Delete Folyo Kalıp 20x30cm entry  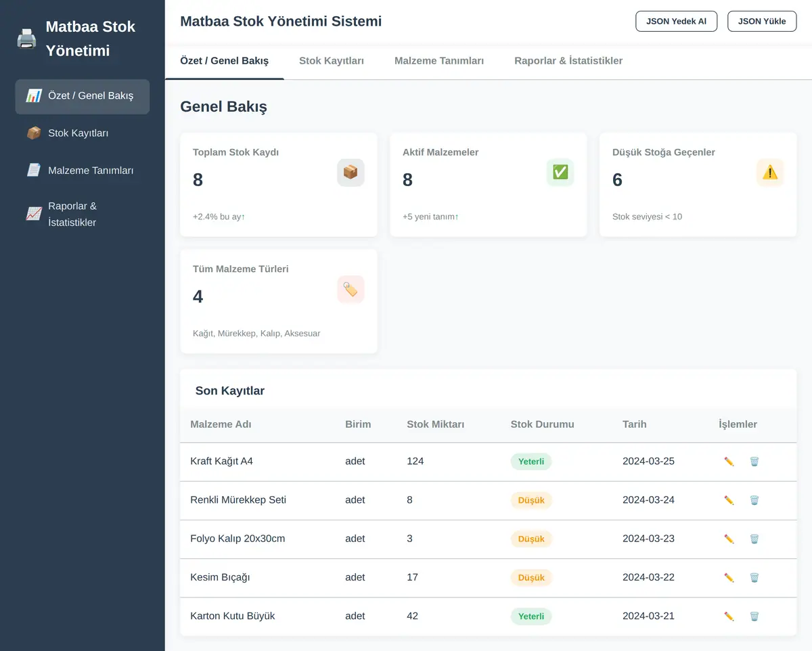pos(754,539)
